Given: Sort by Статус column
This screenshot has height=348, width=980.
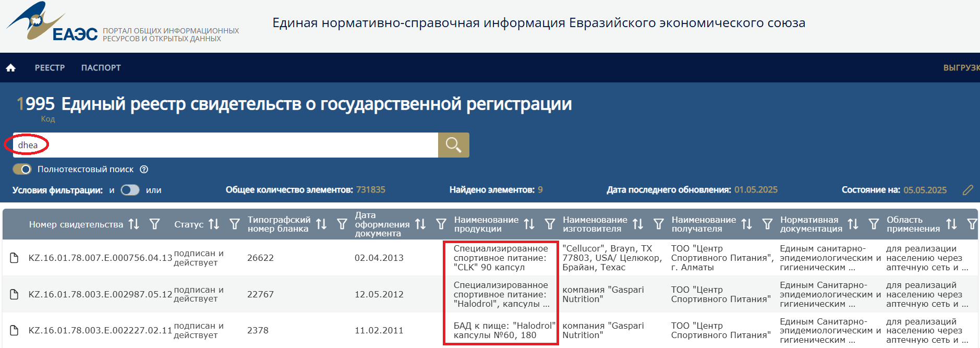Looking at the screenshot, I should (214, 224).
